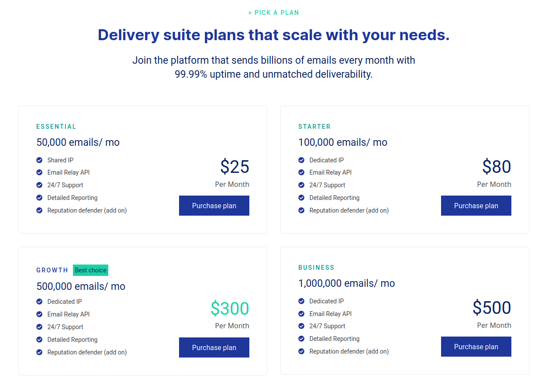Image resolution: width=545 pixels, height=392 pixels.
Task: Click checkmark beside Email Relay API in Starter
Action: pyautogui.click(x=301, y=172)
